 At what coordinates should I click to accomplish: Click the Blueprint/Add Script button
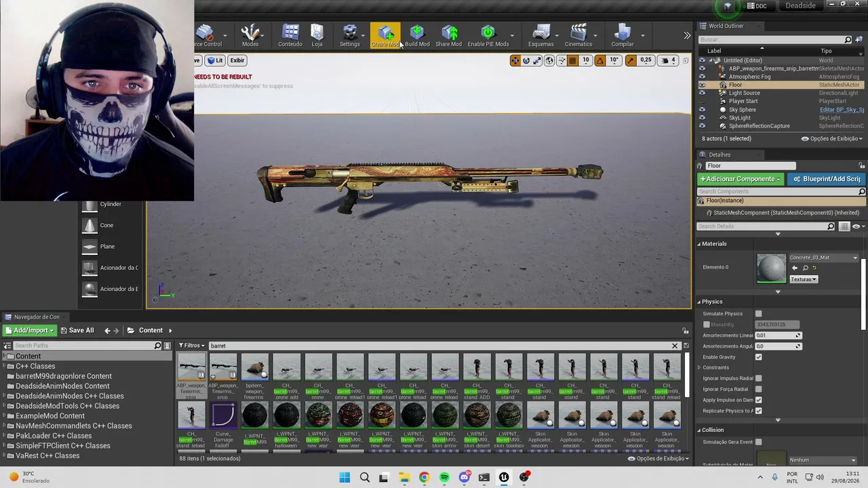point(826,179)
